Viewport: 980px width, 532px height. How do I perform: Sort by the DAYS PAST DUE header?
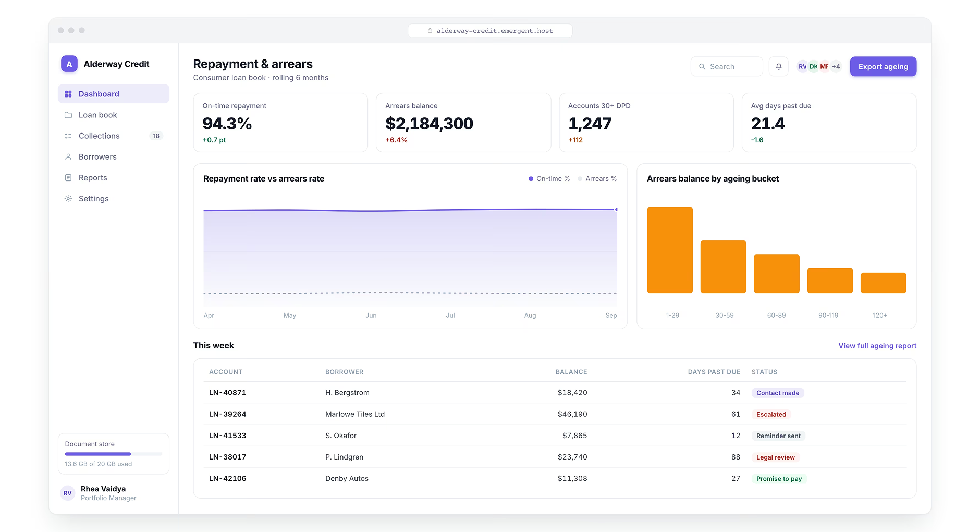pos(714,372)
